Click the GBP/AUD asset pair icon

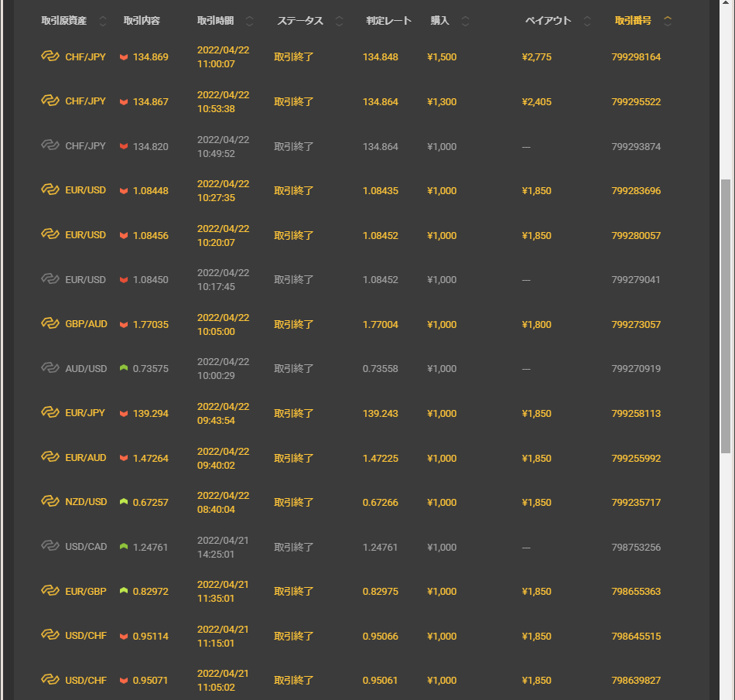[50, 324]
